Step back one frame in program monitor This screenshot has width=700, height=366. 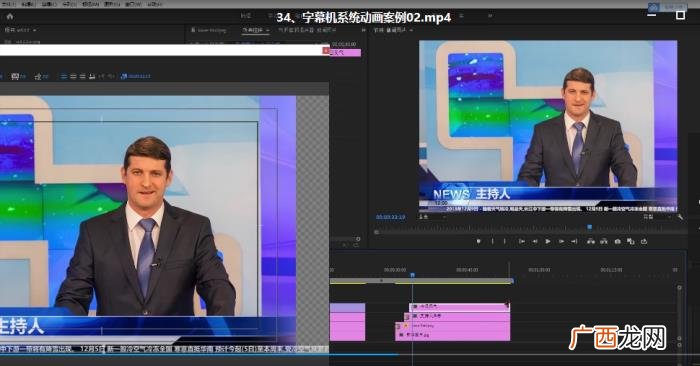535,241
